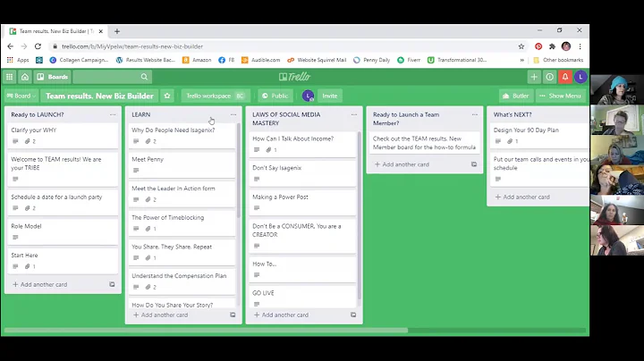Open the create plus button in Trello header
Screen dimensions: 644x361
tap(534, 77)
